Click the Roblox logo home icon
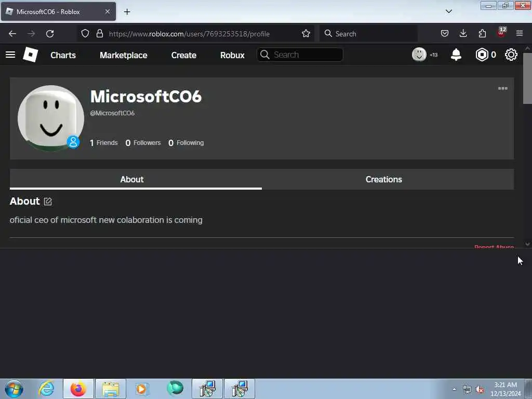Image resolution: width=532 pixels, height=399 pixels. (30, 55)
